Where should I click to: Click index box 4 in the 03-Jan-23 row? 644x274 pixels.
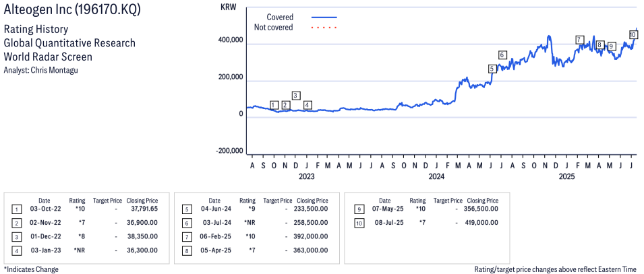coord(16,250)
